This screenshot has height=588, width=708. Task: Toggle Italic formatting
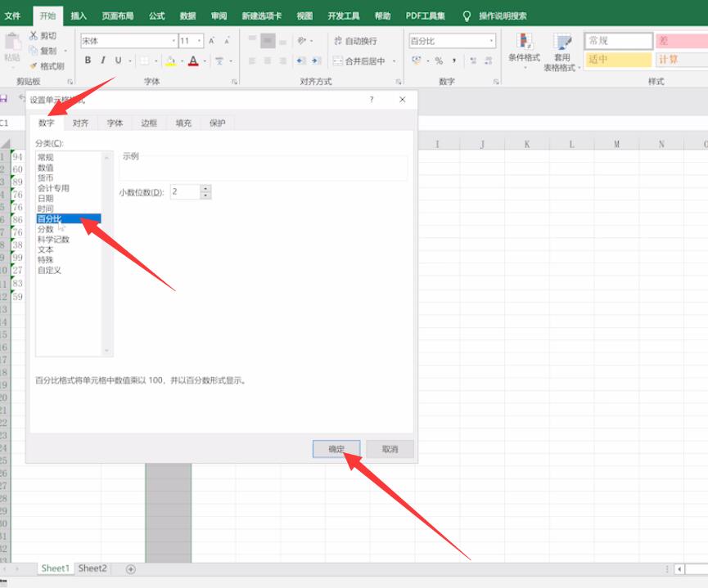(x=103, y=60)
